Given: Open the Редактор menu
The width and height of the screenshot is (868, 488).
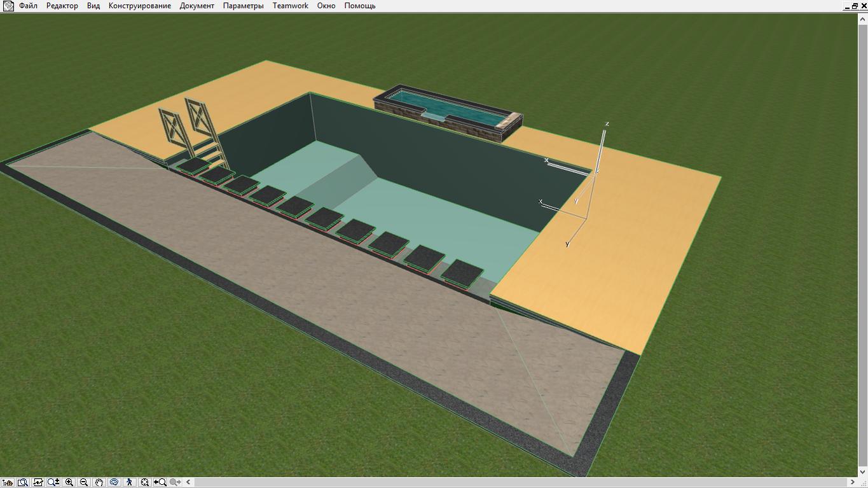Looking at the screenshot, I should pyautogui.click(x=62, y=6).
